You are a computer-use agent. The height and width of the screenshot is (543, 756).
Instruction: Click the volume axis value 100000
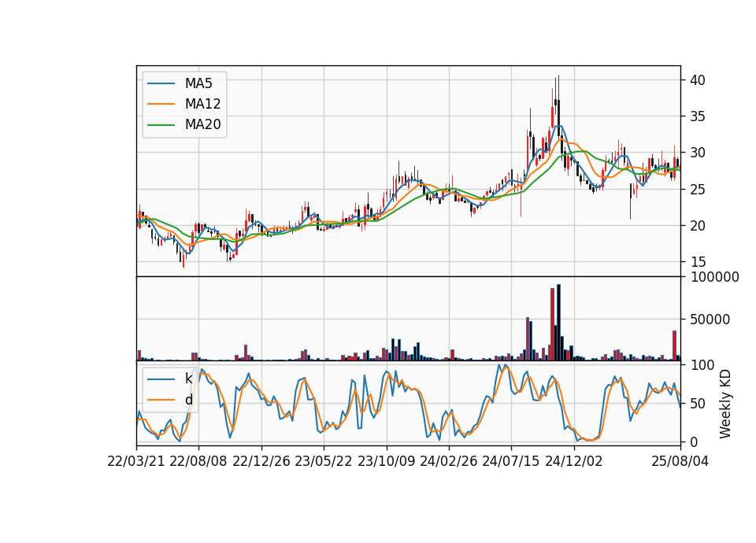point(714,277)
